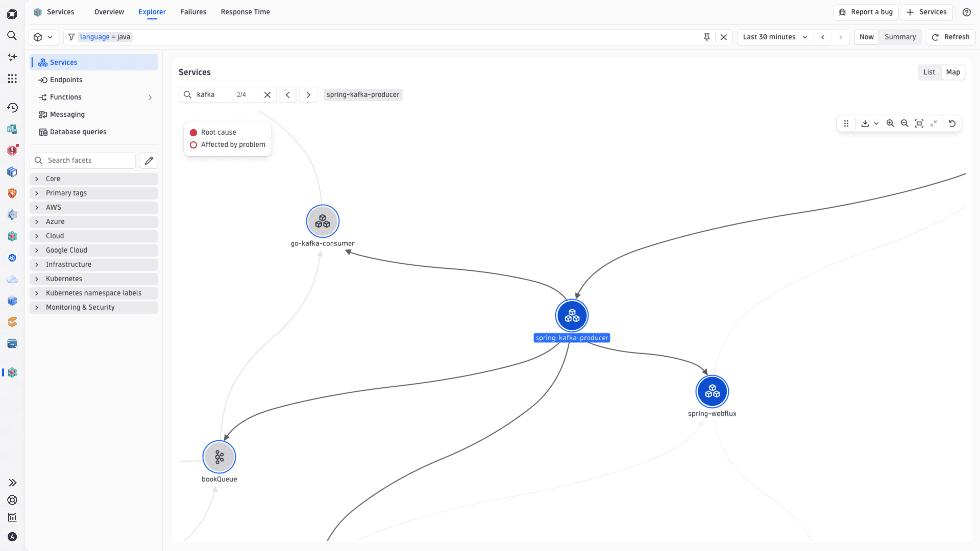Image resolution: width=980 pixels, height=551 pixels.
Task: Open the Last 30 minutes timeframe dropdown
Action: (775, 37)
